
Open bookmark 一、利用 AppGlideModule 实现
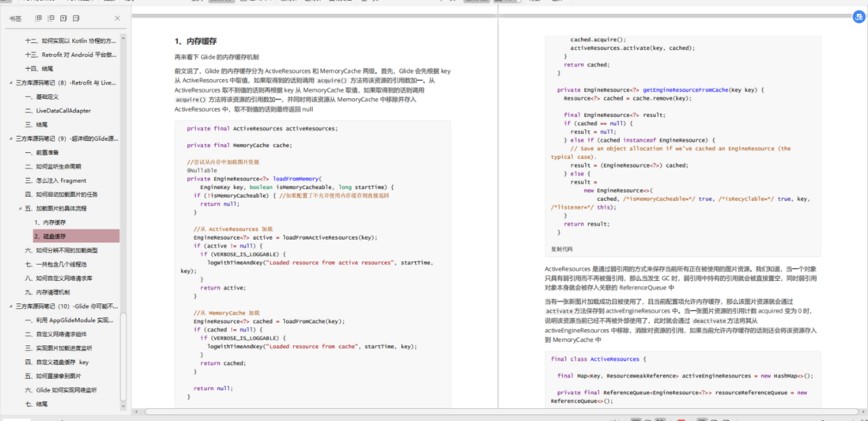(71, 320)
